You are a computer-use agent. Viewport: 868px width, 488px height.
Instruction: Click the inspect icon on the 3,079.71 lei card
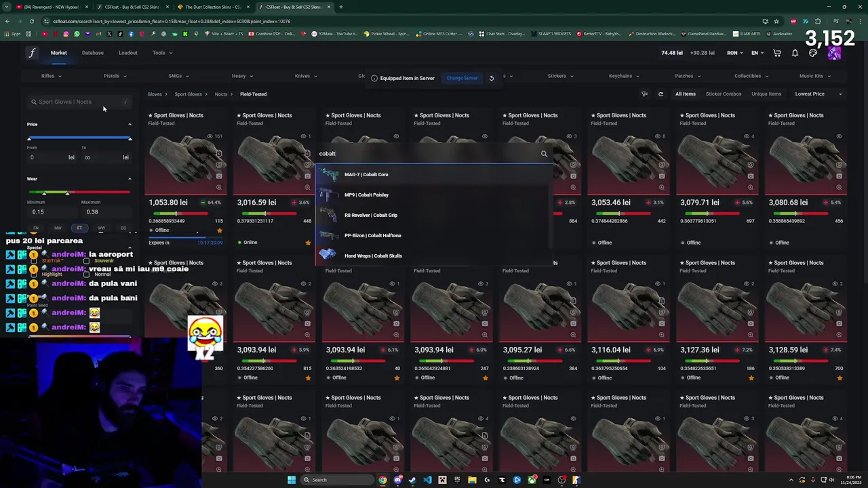click(751, 165)
